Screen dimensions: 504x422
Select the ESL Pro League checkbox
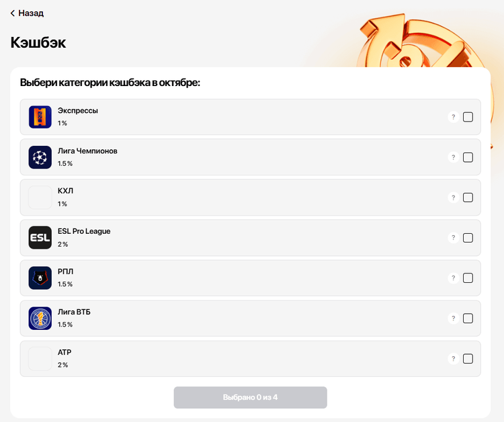[468, 238]
